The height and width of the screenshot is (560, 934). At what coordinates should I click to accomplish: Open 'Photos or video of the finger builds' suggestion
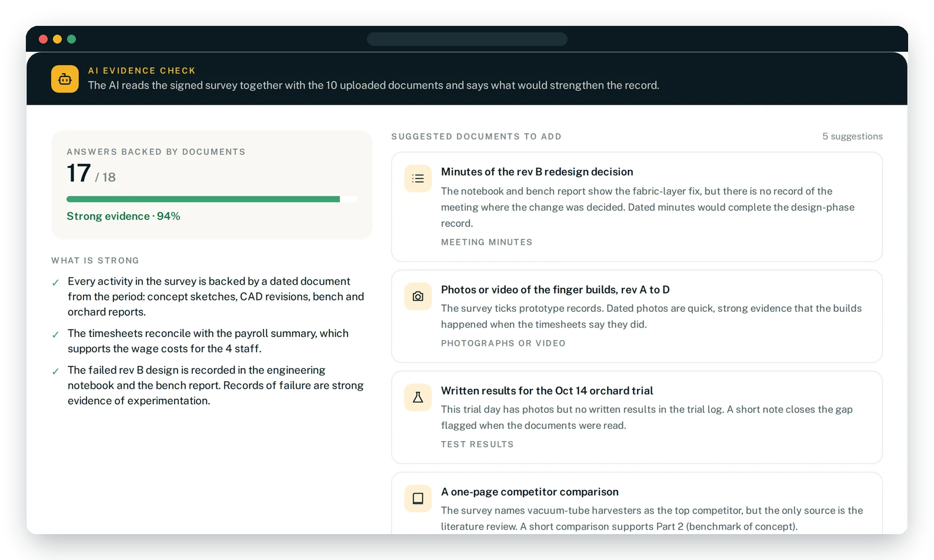pos(636,316)
